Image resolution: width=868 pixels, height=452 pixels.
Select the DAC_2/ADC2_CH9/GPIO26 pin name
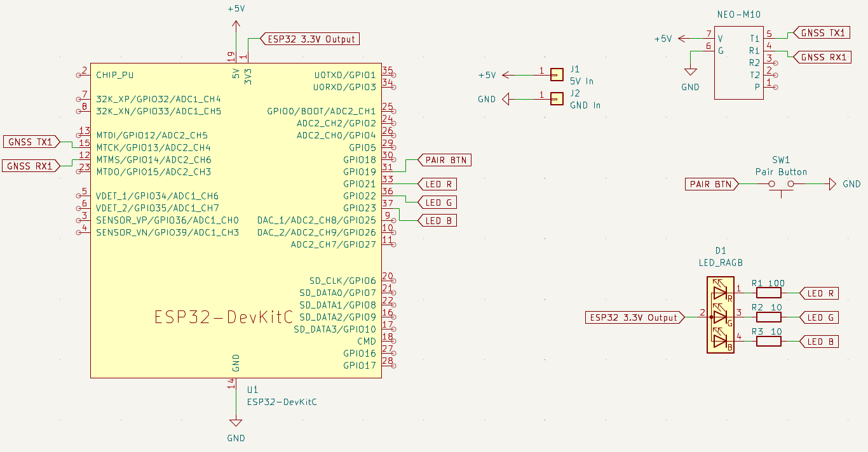tap(316, 232)
